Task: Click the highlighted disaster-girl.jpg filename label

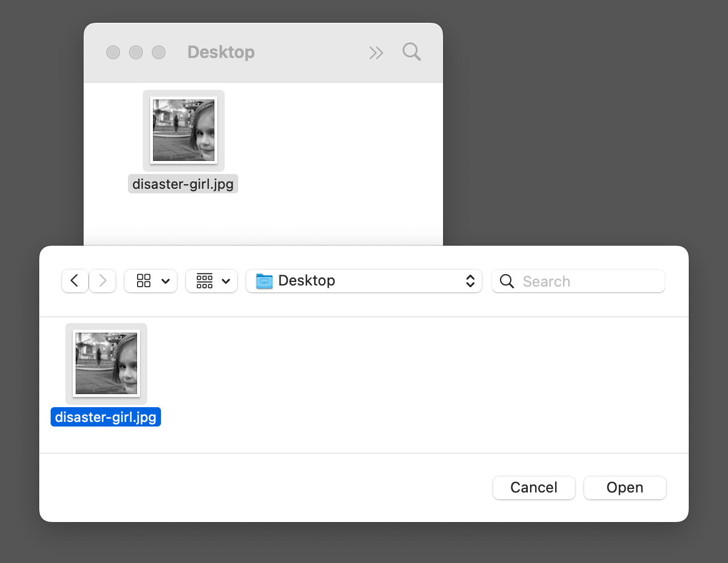Action: [106, 417]
